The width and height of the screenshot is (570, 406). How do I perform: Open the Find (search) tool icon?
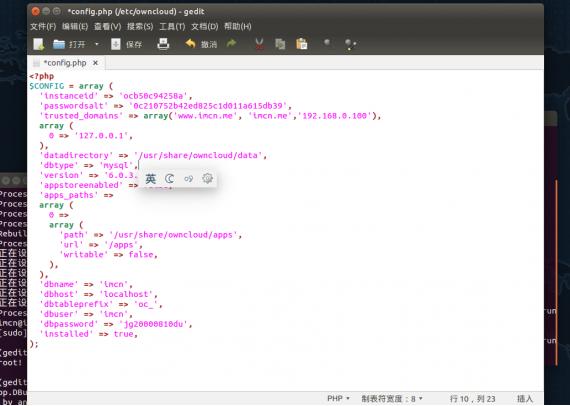coord(327,43)
